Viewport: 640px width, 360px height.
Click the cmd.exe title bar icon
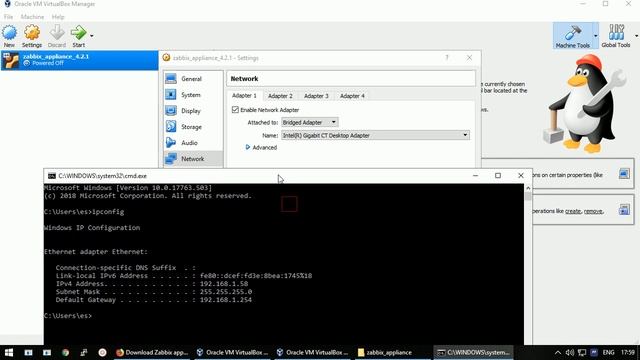(51, 176)
